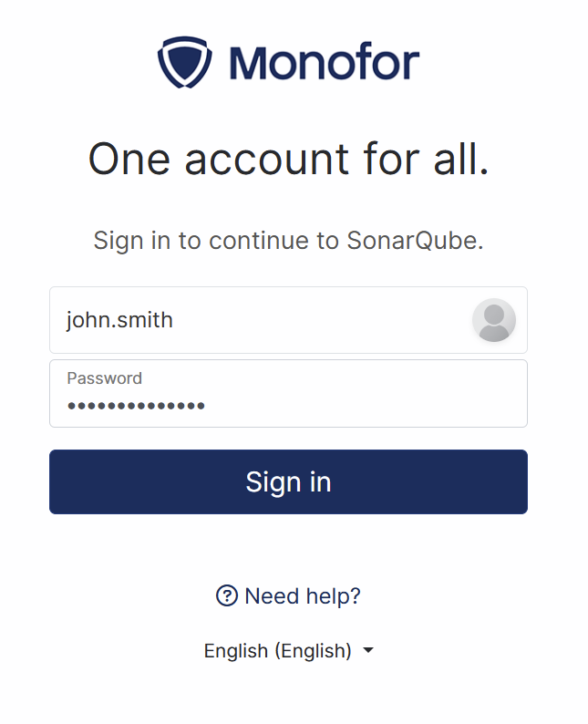Click the "One account for all." heading
The height and width of the screenshot is (724, 588).
(x=288, y=160)
